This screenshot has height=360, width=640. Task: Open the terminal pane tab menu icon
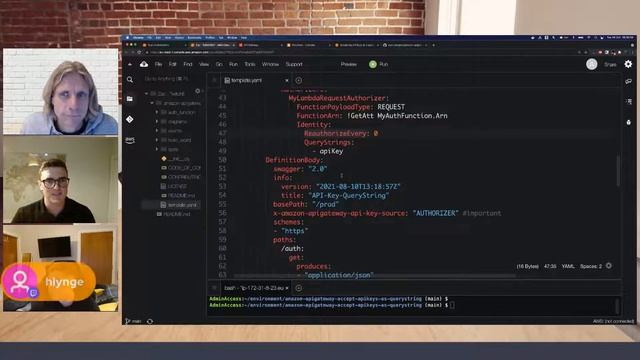pos(214,288)
